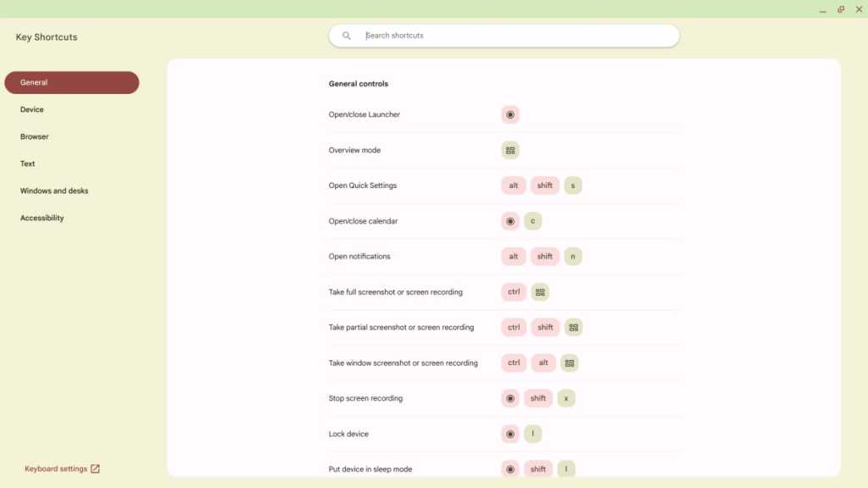Click the external-link icon beside Keyboard settings
The image size is (868, 488).
(95, 469)
